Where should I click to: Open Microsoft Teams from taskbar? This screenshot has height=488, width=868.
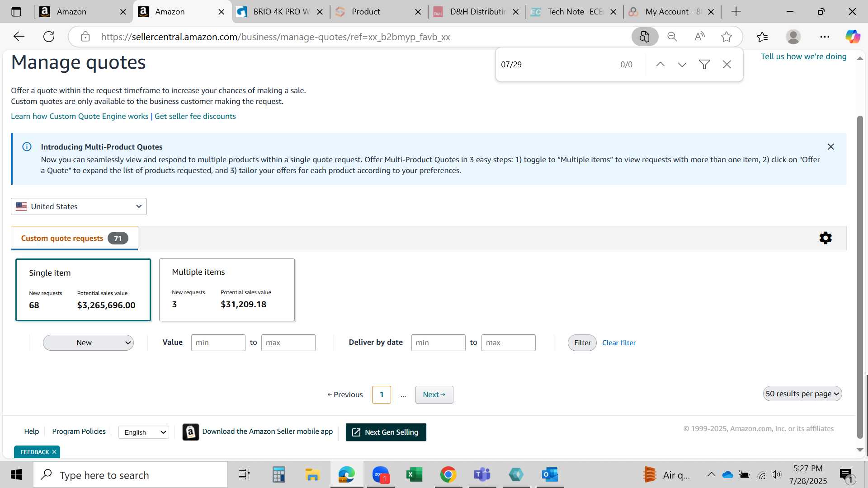point(482,474)
